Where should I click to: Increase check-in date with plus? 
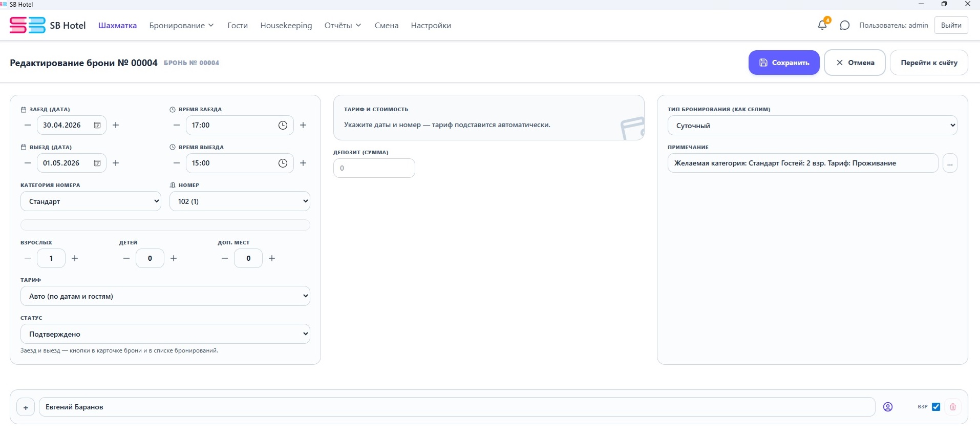(x=116, y=125)
